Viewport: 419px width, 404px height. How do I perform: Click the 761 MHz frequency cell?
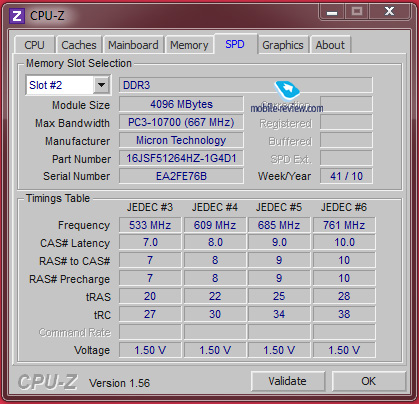pyautogui.click(x=344, y=225)
